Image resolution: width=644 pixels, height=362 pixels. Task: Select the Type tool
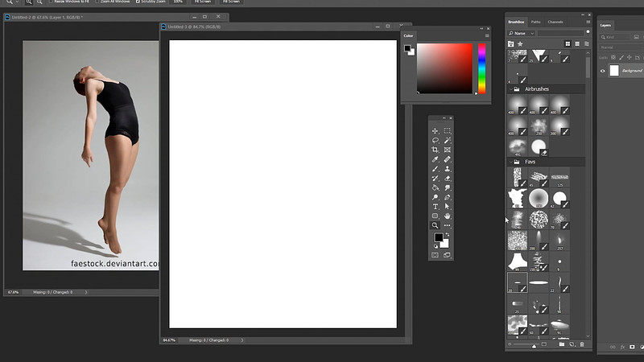(x=435, y=207)
